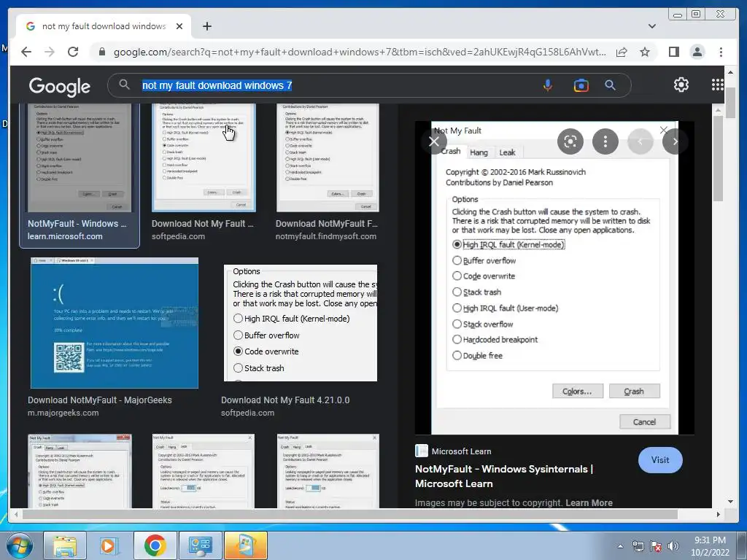
Task: Click the Visit button
Action: pos(660,460)
